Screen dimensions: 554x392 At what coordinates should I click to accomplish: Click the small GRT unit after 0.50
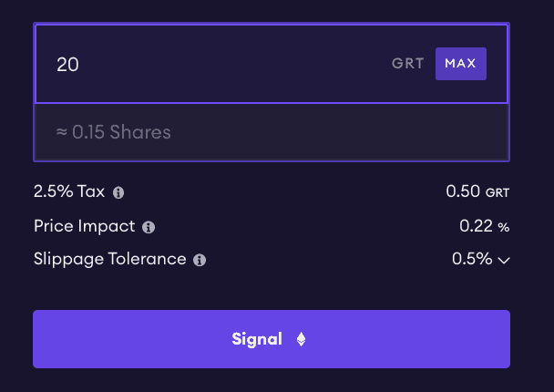point(498,193)
